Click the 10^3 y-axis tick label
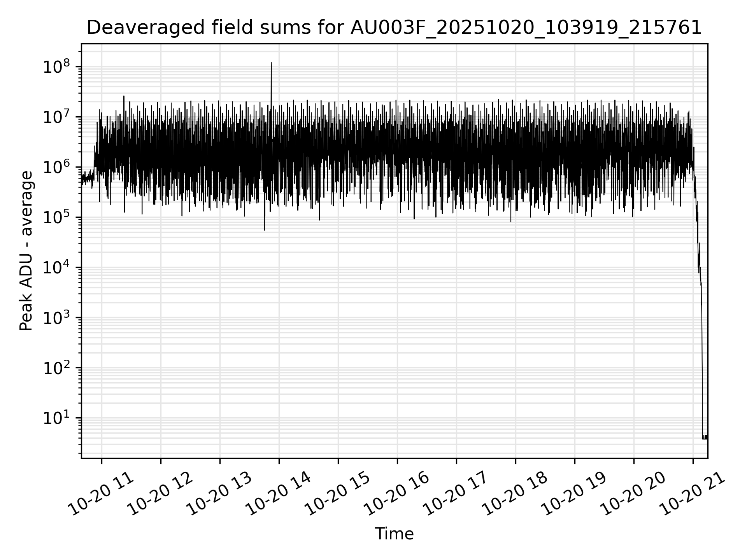747x560 pixels. pyautogui.click(x=57, y=318)
